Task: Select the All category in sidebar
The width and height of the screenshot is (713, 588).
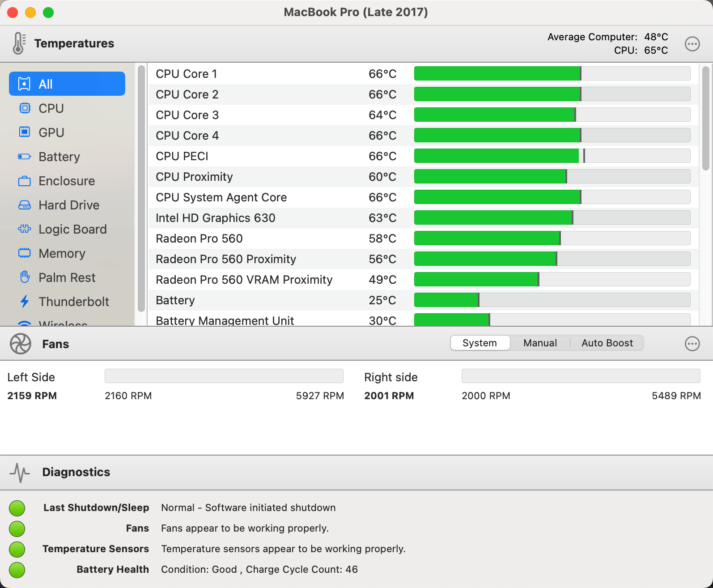Action: (67, 84)
